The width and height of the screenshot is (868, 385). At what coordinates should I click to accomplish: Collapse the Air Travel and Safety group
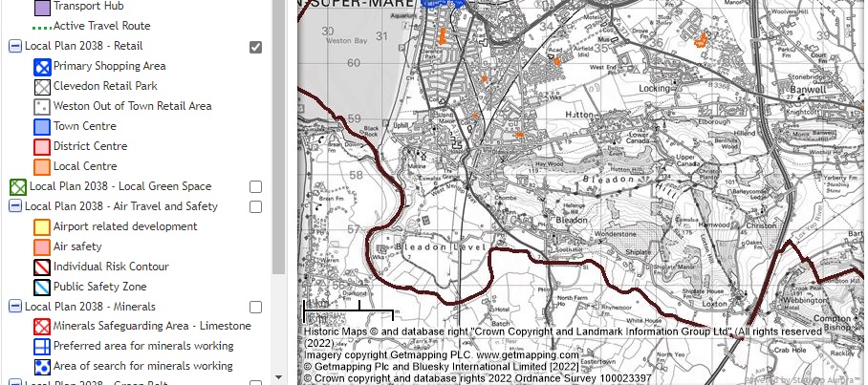15,206
